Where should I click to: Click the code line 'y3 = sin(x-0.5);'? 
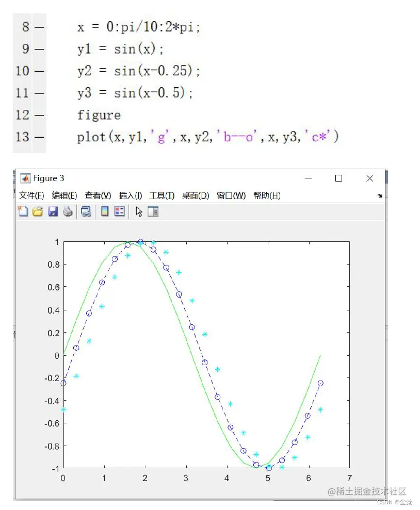pos(135,93)
